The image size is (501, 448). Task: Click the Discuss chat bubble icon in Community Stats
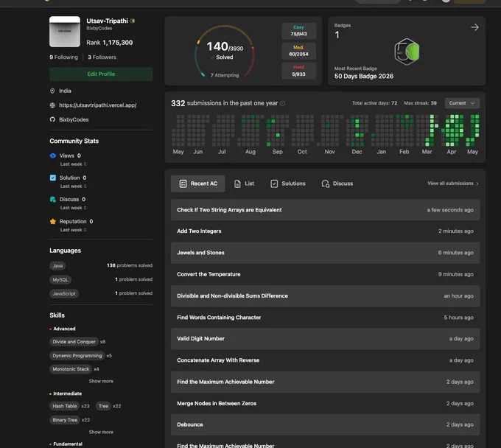(x=53, y=200)
